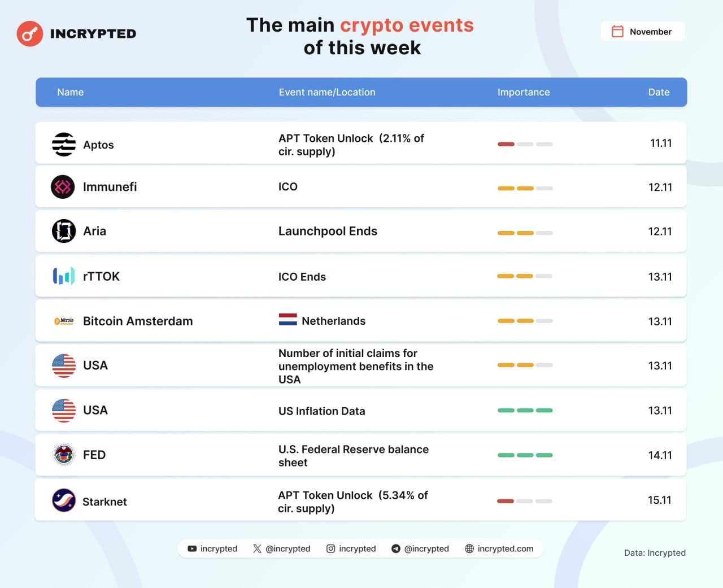
Task: Open the incrypted YouTube channel link
Action: (212, 548)
